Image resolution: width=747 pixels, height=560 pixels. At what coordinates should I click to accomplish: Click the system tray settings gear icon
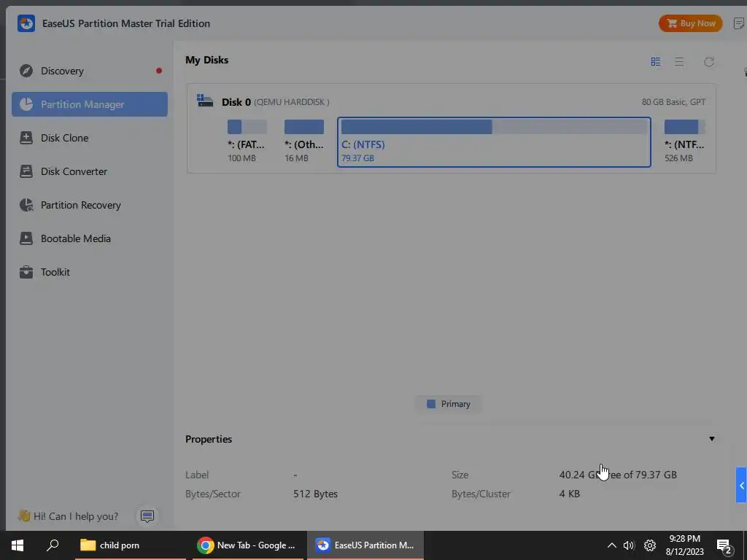[650, 545]
